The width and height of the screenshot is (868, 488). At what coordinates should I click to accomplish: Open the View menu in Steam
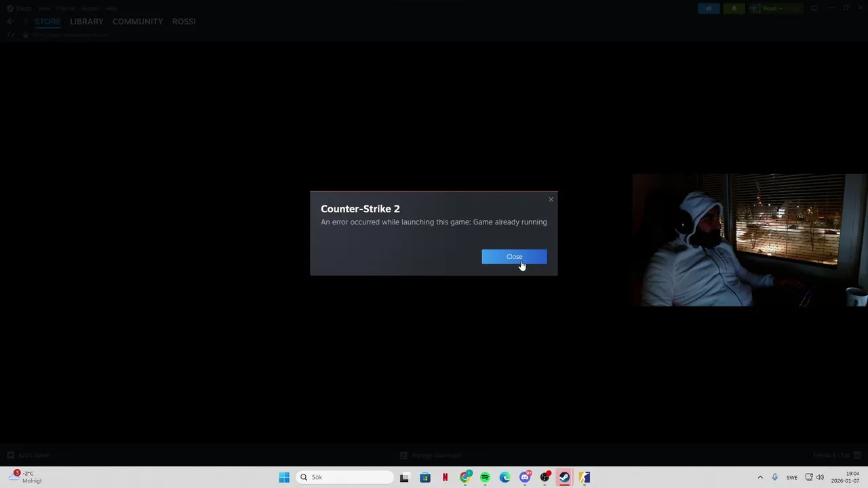coord(44,8)
